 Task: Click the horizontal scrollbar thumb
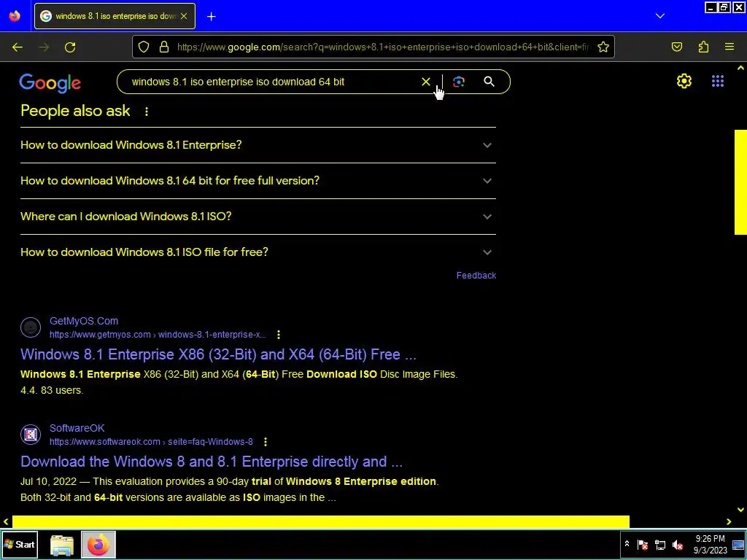[x=321, y=521]
